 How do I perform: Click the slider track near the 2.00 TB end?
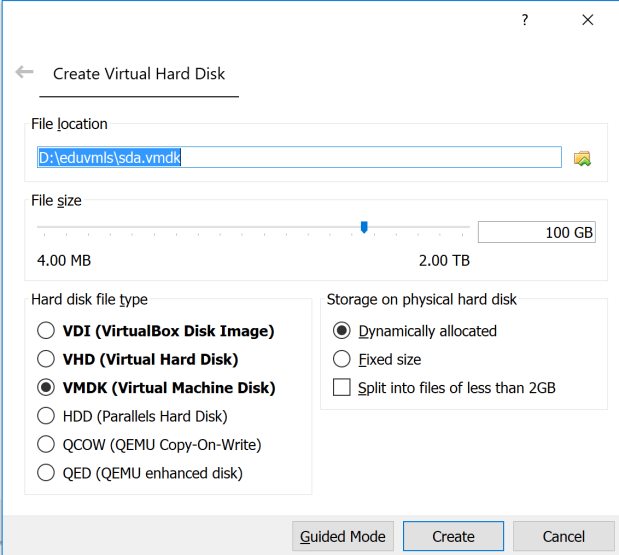pos(455,228)
